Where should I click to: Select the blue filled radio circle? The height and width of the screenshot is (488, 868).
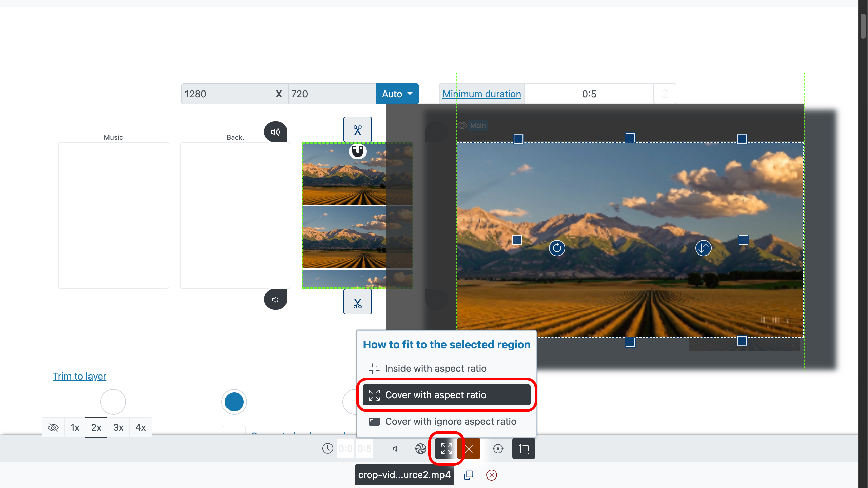click(x=234, y=402)
